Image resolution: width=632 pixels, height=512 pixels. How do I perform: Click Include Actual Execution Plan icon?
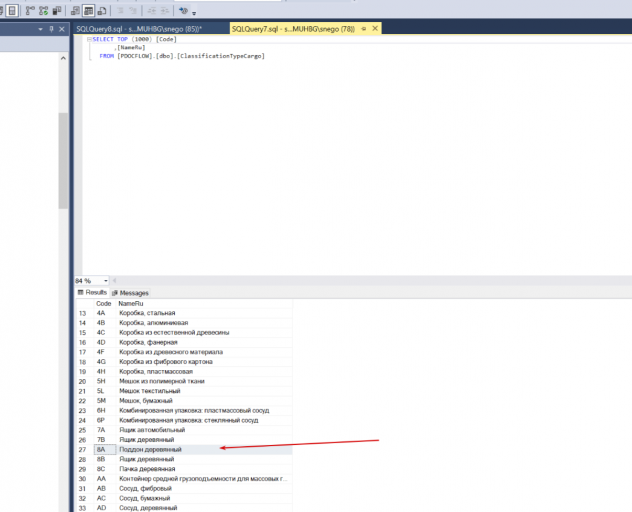point(30,11)
